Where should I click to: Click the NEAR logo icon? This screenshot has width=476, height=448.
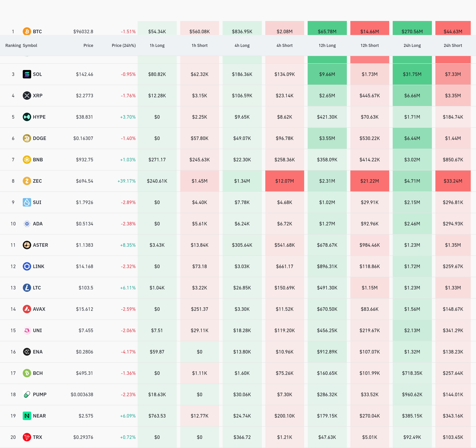[x=27, y=416]
